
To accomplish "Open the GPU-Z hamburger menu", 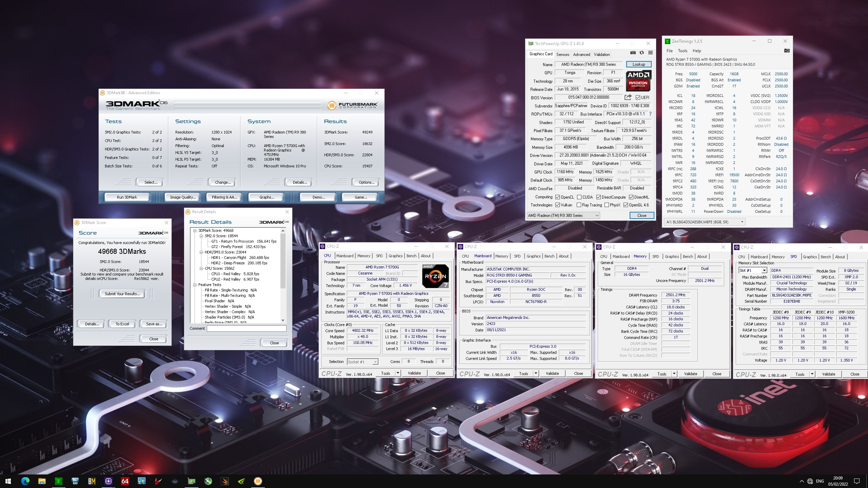I will pyautogui.click(x=650, y=53).
